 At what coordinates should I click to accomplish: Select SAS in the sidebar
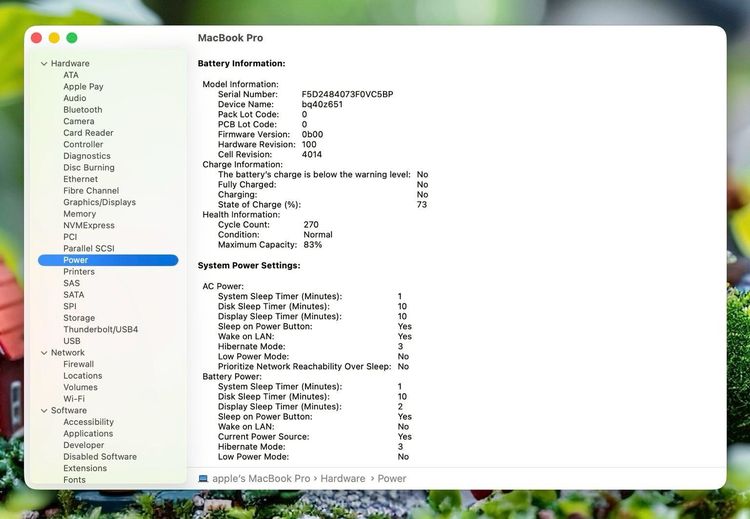point(71,283)
